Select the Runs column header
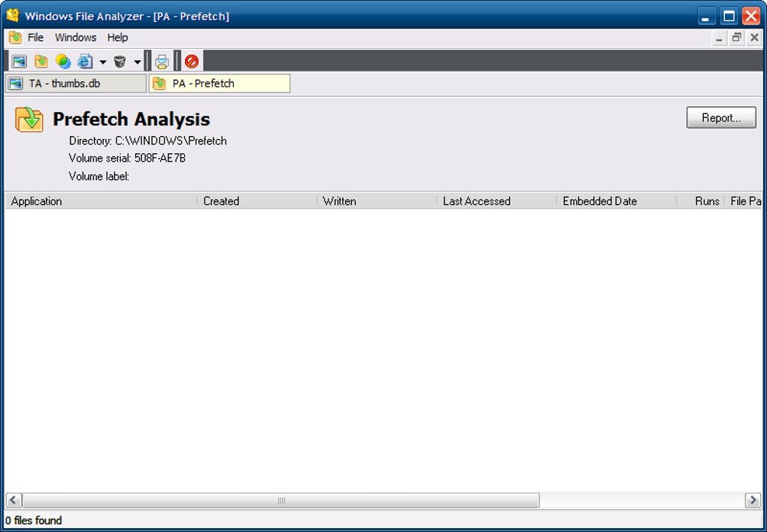This screenshot has height=532, width=767. (x=706, y=201)
